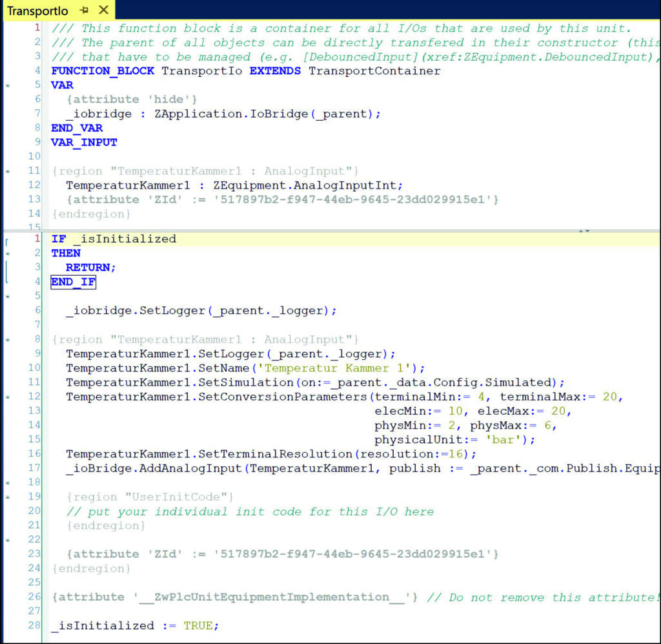Click the splitter handle between declaration and implementation
The image size is (661, 644).
pyautogui.click(x=584, y=231)
